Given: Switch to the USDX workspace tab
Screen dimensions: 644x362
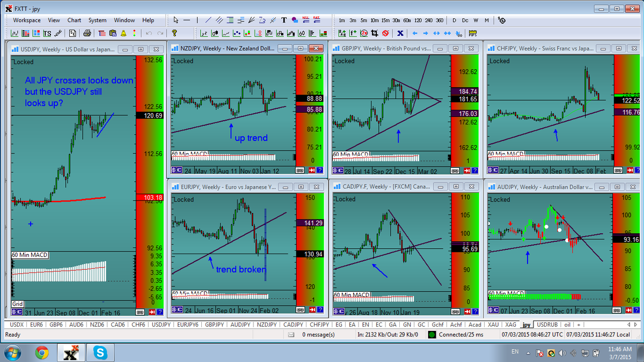Looking at the screenshot, I should (x=17, y=325).
